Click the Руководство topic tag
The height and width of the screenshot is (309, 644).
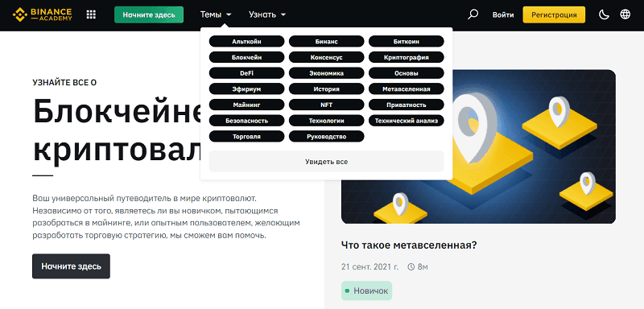pyautogui.click(x=327, y=136)
